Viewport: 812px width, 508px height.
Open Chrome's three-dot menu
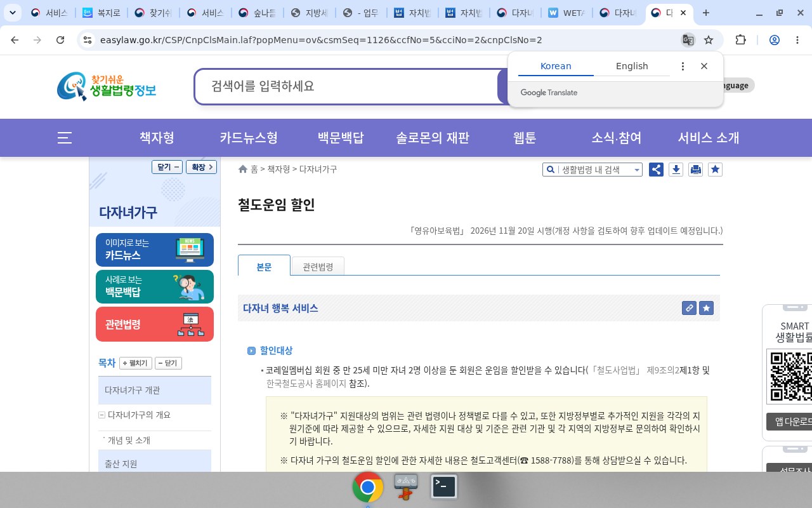coord(797,40)
